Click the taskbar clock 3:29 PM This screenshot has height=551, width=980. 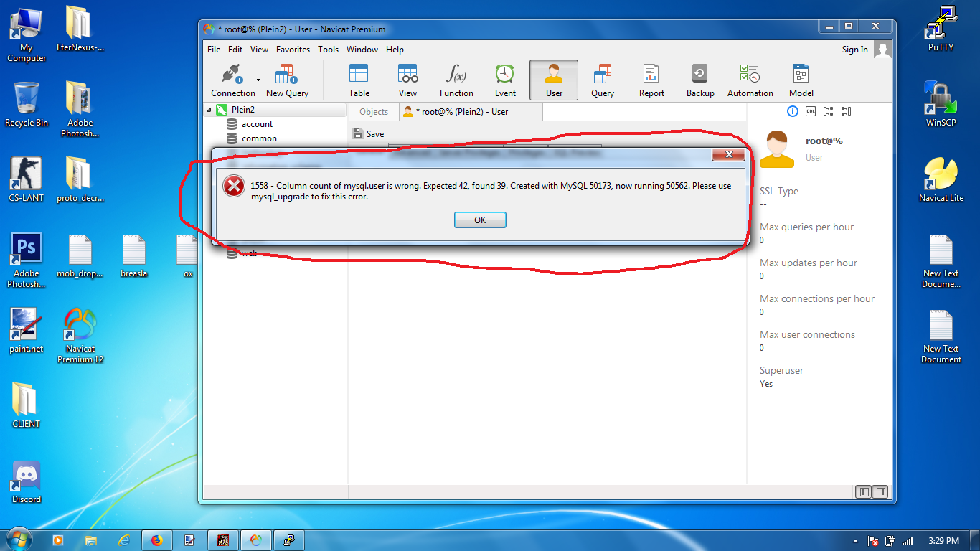click(x=943, y=541)
